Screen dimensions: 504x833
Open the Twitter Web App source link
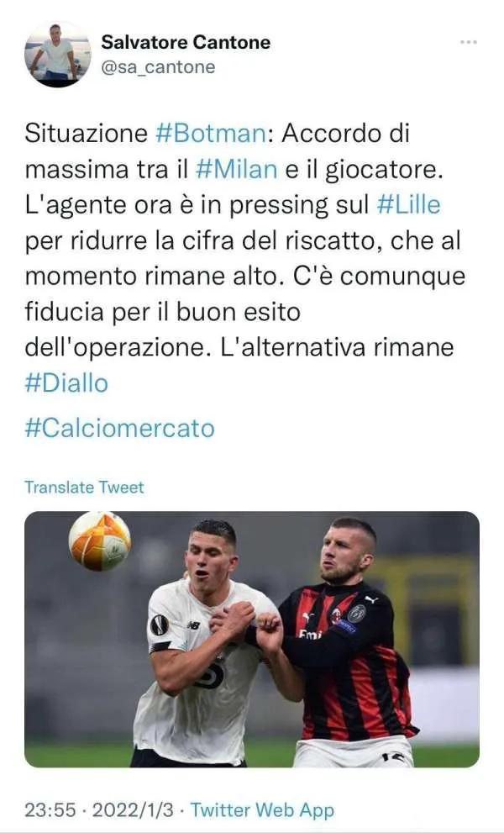click(262, 810)
